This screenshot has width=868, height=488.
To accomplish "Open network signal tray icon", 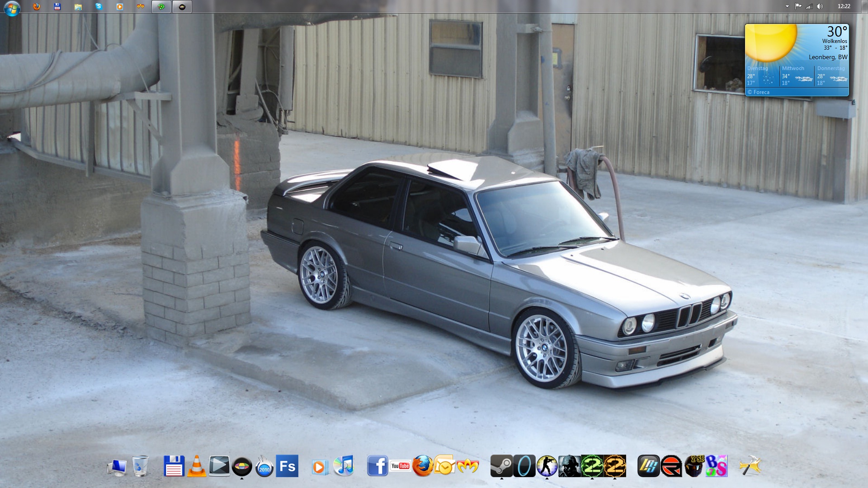I will click(809, 6).
